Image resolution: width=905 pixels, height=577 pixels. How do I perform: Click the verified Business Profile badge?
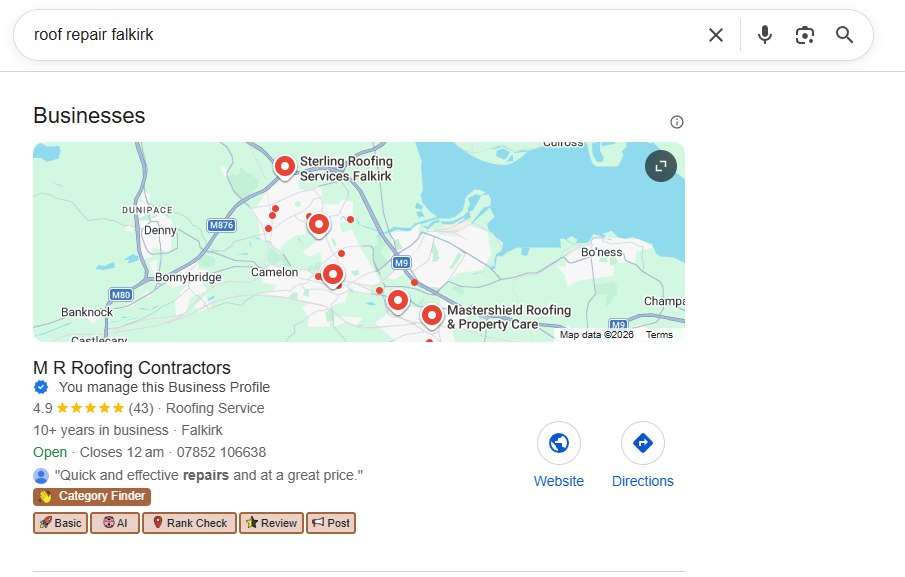tap(41, 387)
